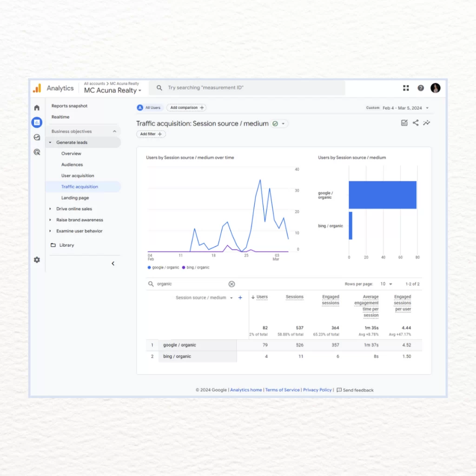
Task: Open the Google apps grid icon
Action: [x=406, y=88]
